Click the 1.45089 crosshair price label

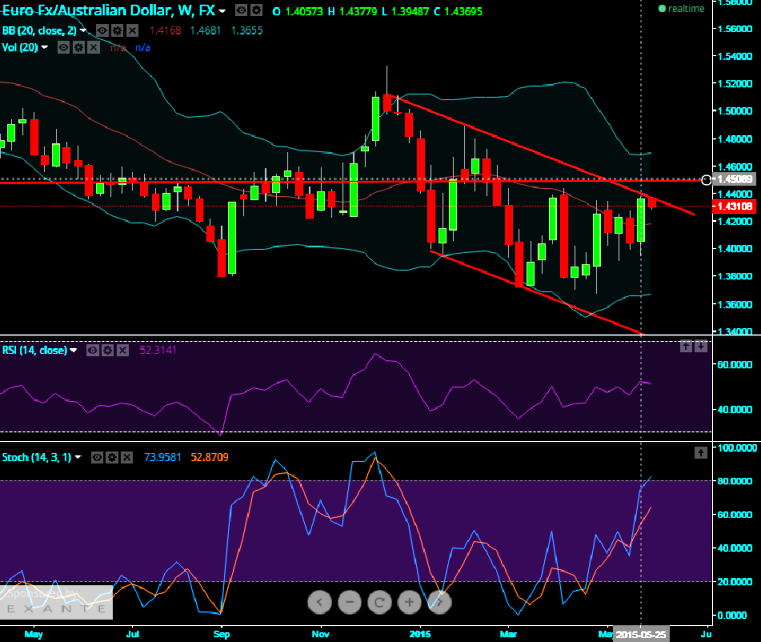coord(735,179)
